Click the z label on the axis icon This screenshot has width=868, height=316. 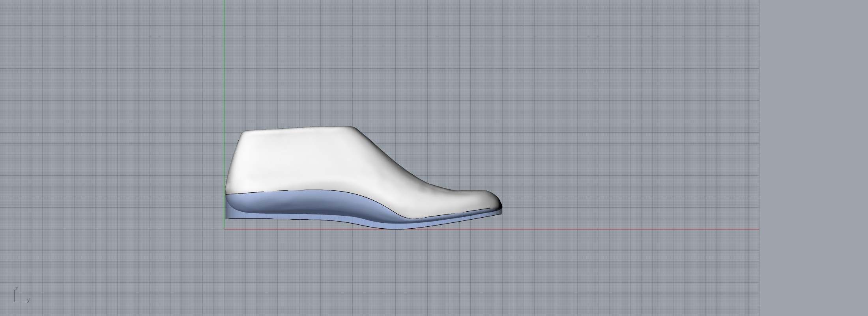tap(16, 289)
